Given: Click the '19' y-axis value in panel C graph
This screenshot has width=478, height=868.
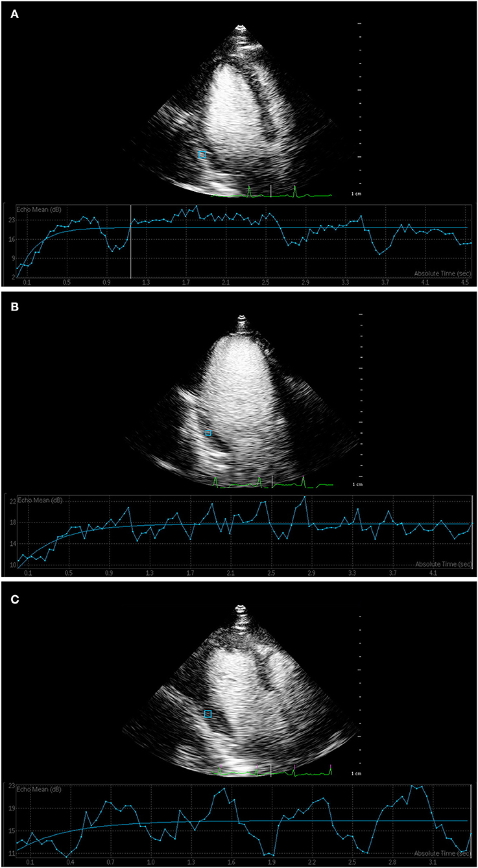Looking at the screenshot, I should click(11, 809).
